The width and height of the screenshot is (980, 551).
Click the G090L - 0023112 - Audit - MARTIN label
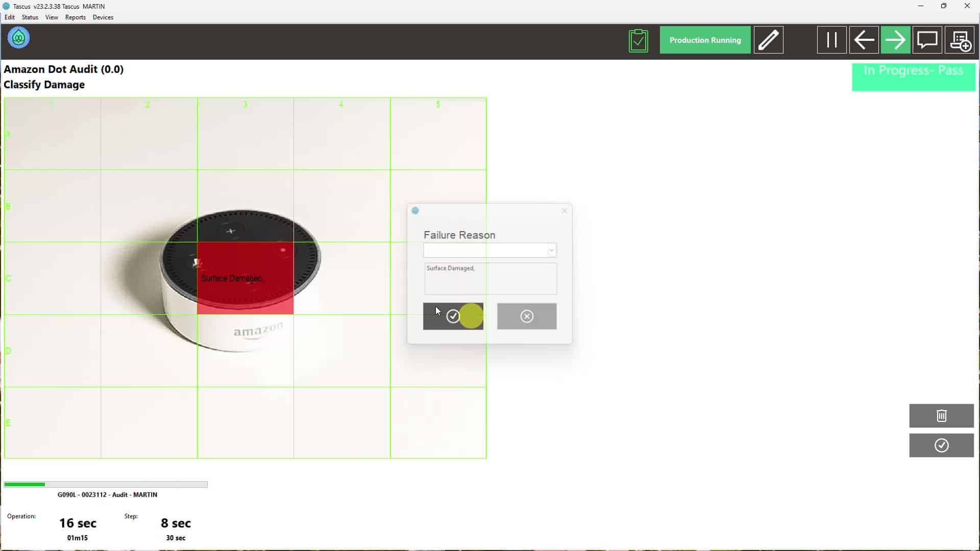pos(107,494)
